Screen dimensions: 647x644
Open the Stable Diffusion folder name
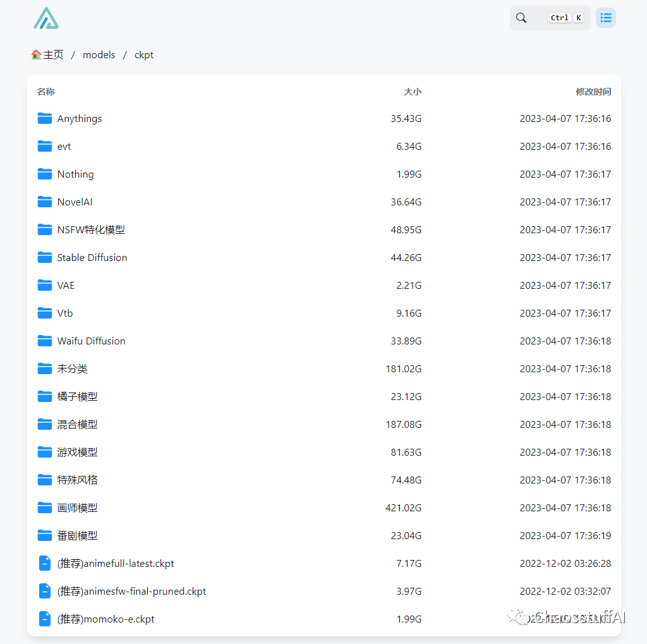click(x=92, y=258)
